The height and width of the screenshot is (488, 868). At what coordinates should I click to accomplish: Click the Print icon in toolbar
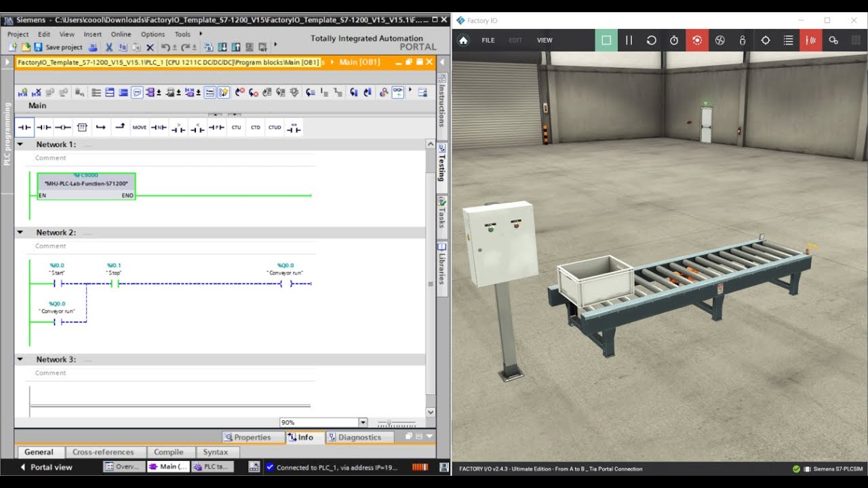click(x=93, y=47)
